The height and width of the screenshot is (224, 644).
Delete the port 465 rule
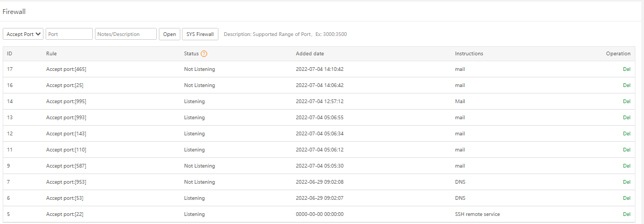click(626, 69)
